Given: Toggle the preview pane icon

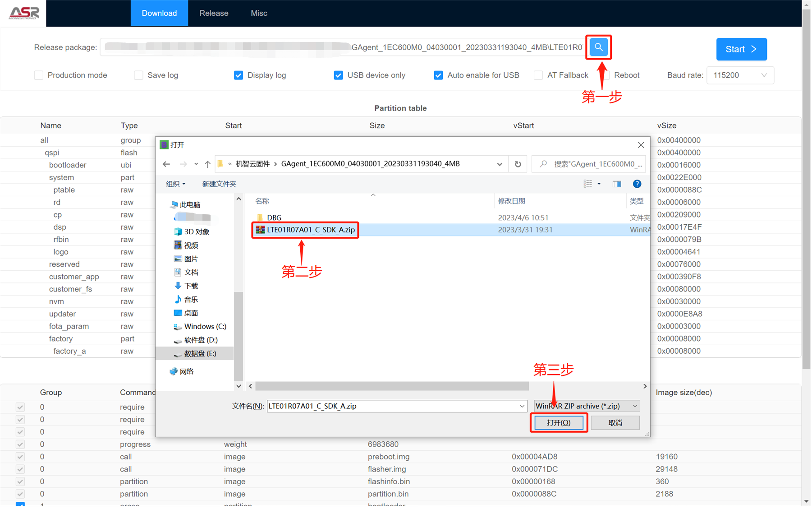Looking at the screenshot, I should [x=616, y=184].
